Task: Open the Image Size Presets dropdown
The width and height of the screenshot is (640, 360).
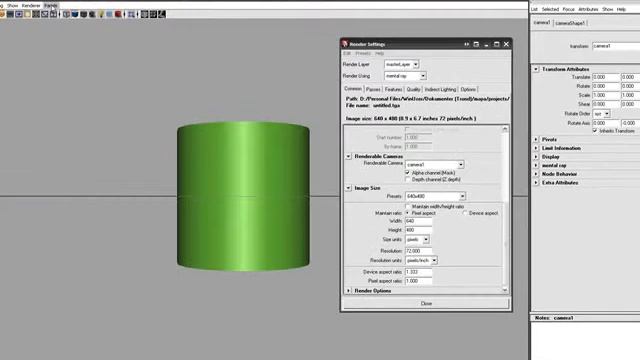Action: click(x=436, y=196)
